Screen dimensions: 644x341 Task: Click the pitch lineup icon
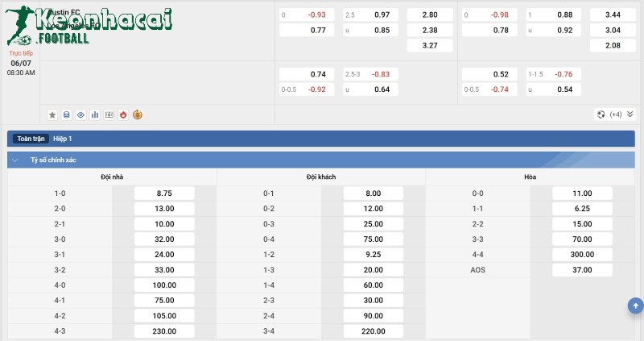click(x=109, y=114)
